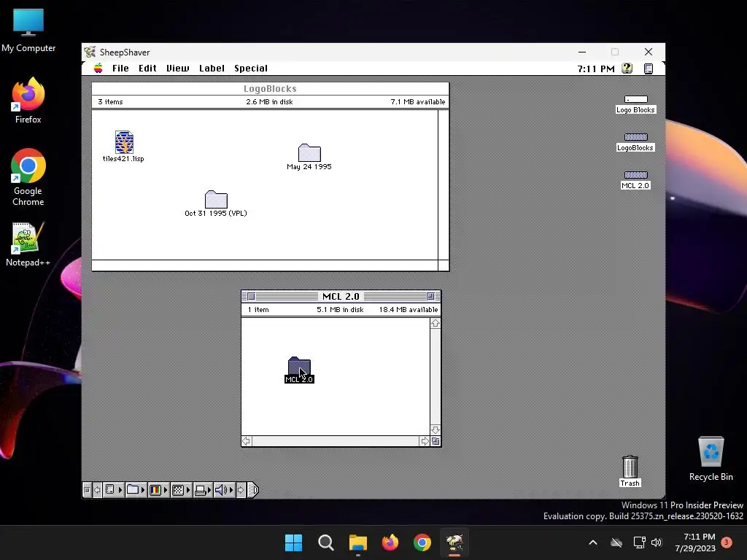
Task: Open the Control Strip computer module
Action: pyautogui.click(x=113, y=490)
